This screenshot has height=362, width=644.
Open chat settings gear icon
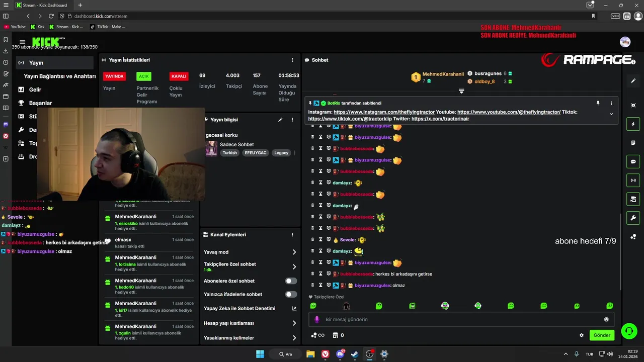pos(582,335)
